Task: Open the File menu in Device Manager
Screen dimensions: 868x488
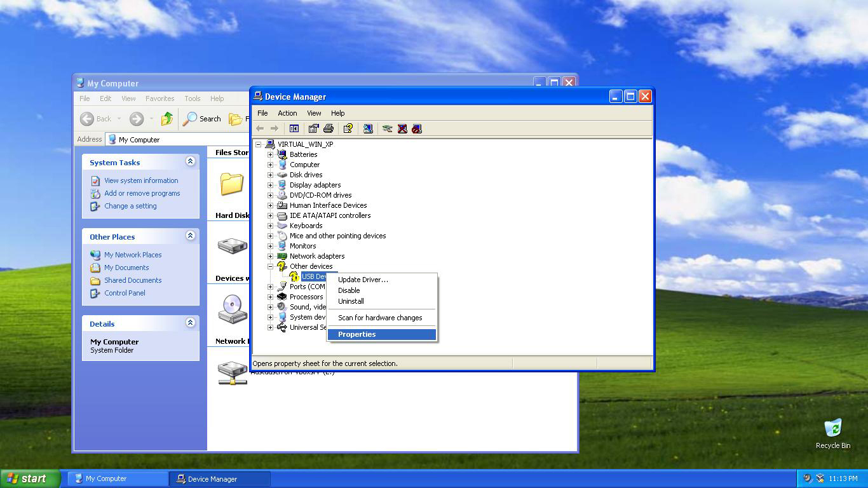Action: click(262, 113)
